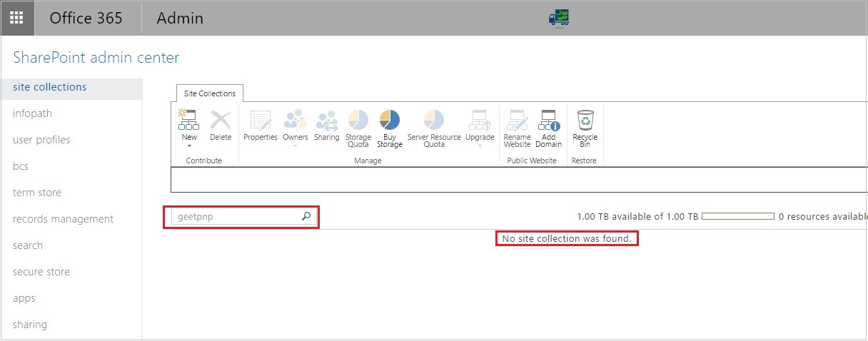The image size is (868, 341).
Task: Open infopath in left navigation
Action: 32,113
